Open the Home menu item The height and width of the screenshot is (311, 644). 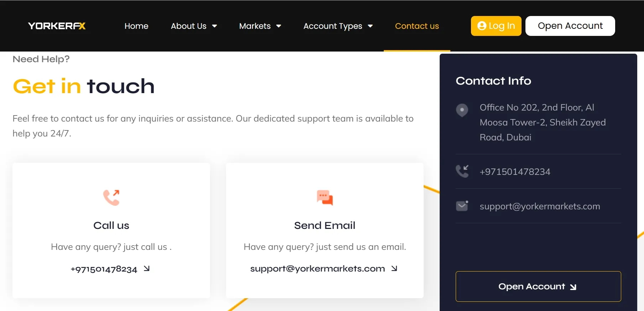[136, 26]
